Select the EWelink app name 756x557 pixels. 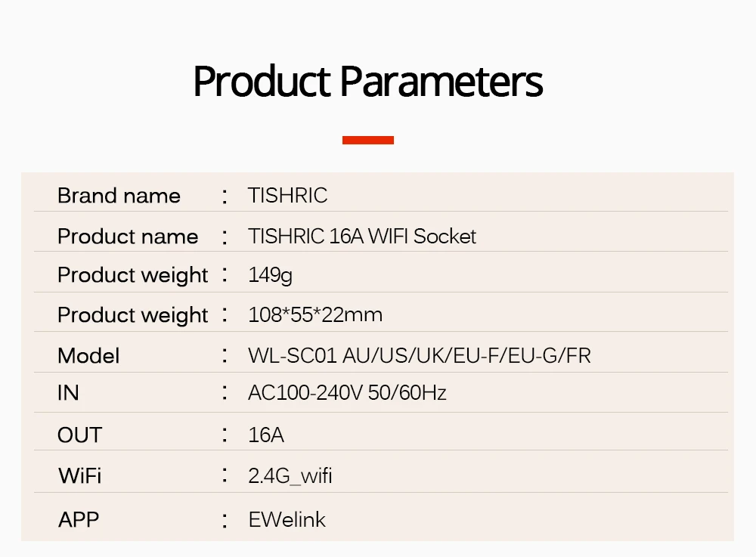pyautogui.click(x=287, y=520)
